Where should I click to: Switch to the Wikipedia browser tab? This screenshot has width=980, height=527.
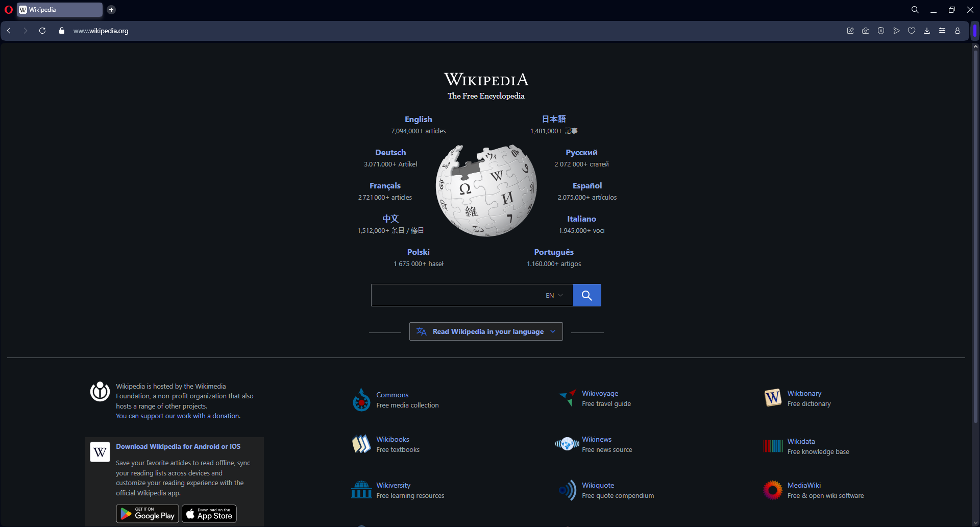(x=60, y=10)
